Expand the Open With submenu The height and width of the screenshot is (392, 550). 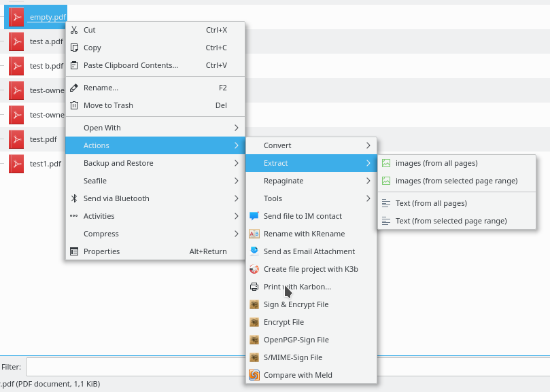click(x=155, y=128)
